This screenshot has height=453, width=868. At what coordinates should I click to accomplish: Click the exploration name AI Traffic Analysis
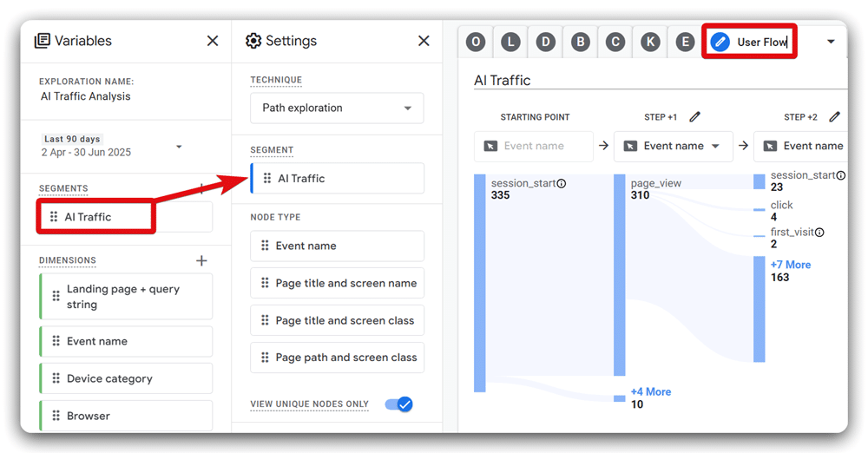click(86, 96)
